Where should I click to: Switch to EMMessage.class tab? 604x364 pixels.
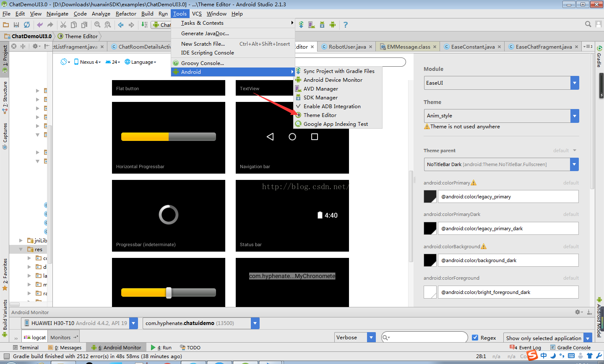click(x=408, y=47)
